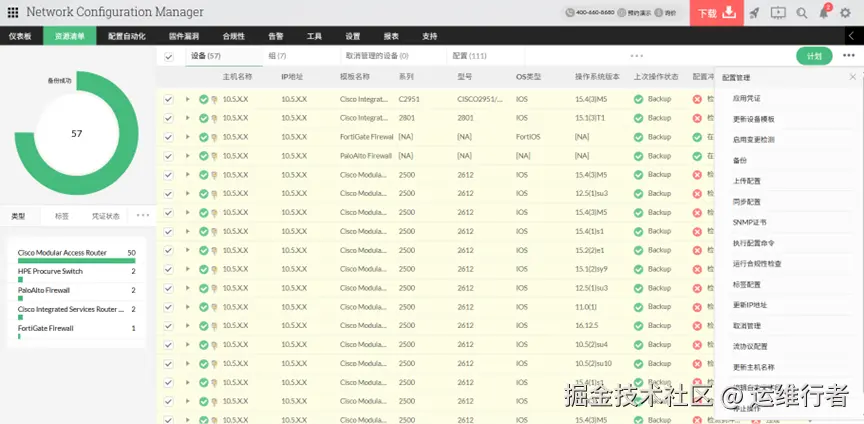The width and height of the screenshot is (864, 424).
Task: Open the 配置 (111) tab
Action: point(469,56)
